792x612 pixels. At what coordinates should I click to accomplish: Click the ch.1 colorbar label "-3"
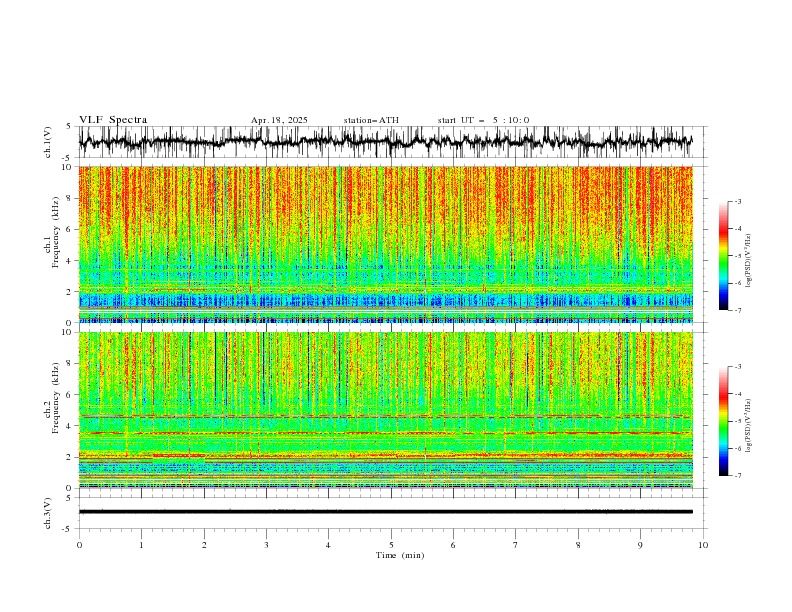click(738, 201)
